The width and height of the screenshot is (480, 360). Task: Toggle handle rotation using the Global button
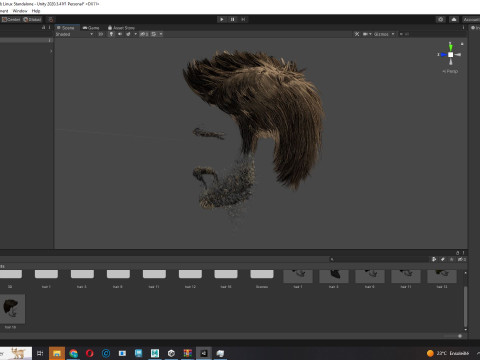(x=32, y=19)
